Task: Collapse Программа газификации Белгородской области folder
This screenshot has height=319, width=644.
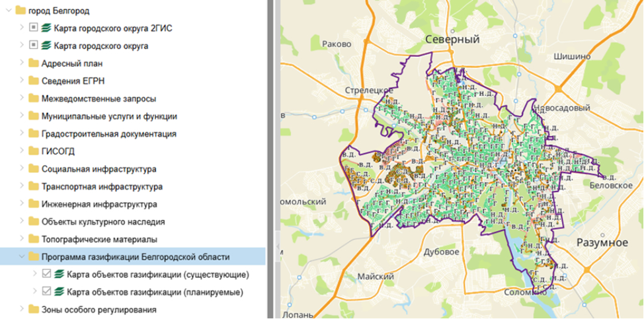Action: pos(22,257)
